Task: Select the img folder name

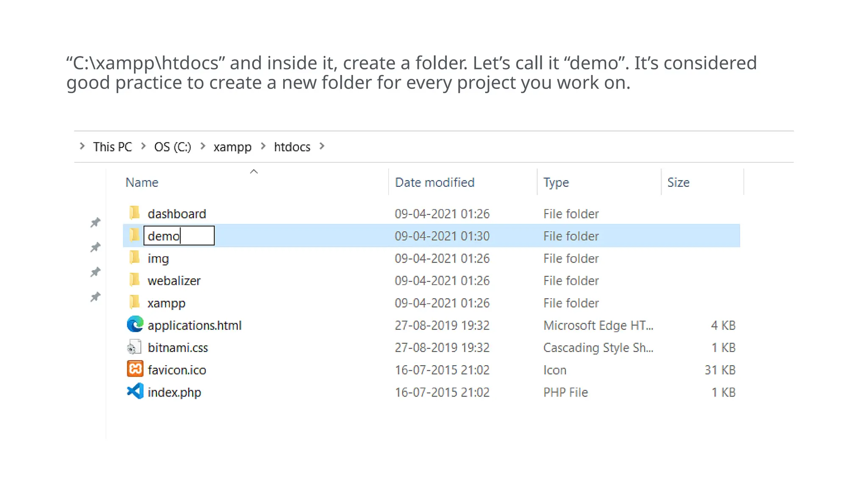Action: (x=158, y=259)
